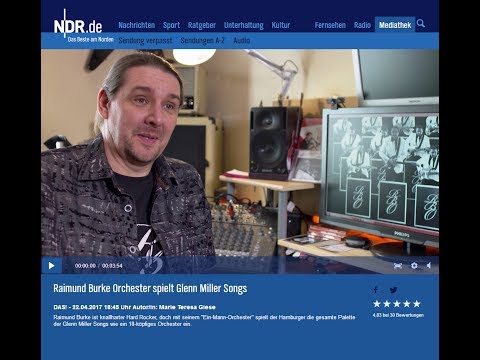The width and height of the screenshot is (480, 360).
Task: Open Kultur section
Action: 281,25
